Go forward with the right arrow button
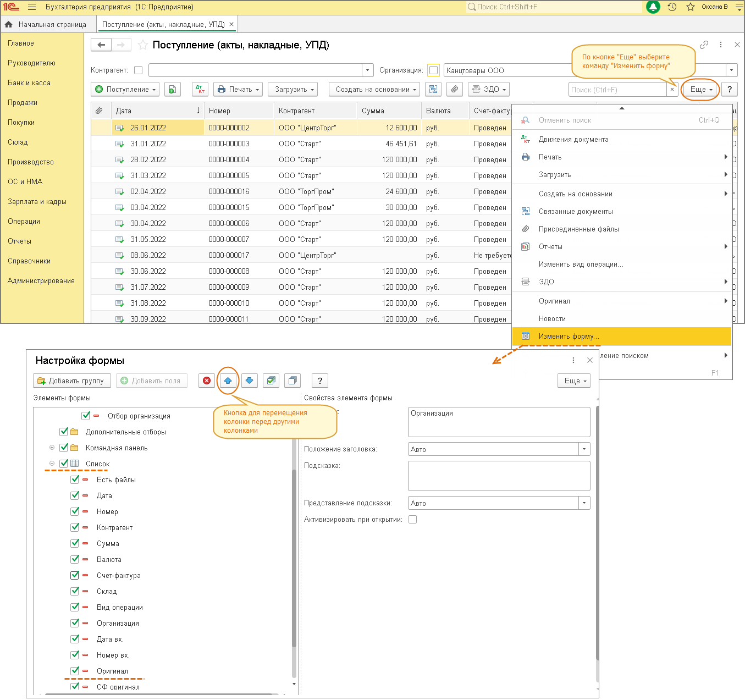 click(122, 45)
